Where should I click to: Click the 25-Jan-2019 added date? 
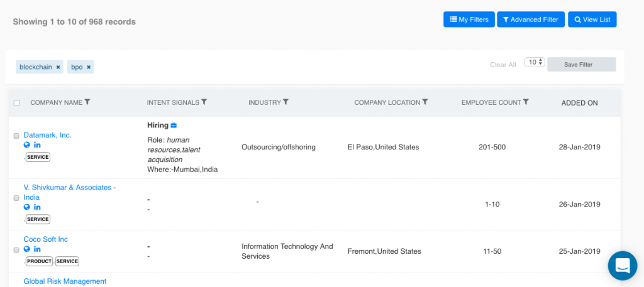tap(579, 251)
